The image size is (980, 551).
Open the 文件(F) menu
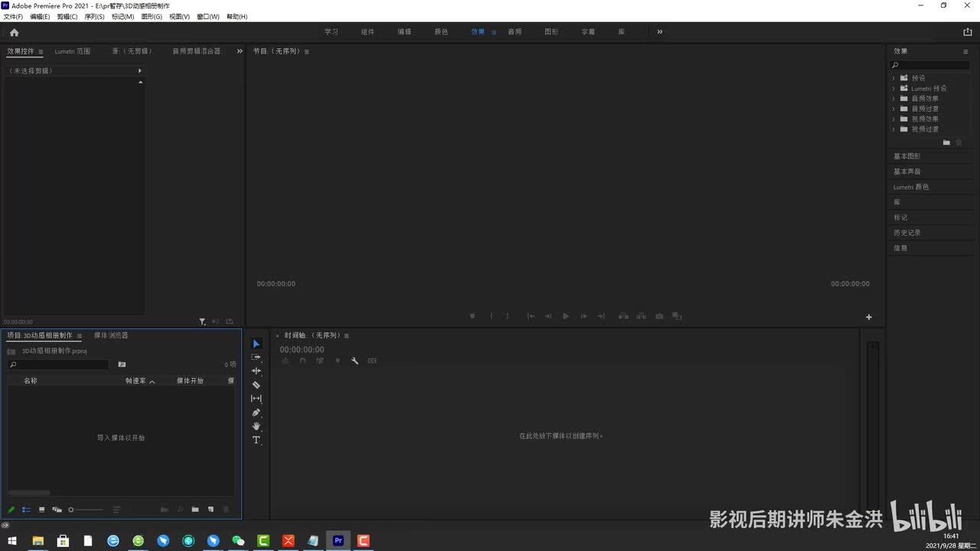tap(13, 17)
